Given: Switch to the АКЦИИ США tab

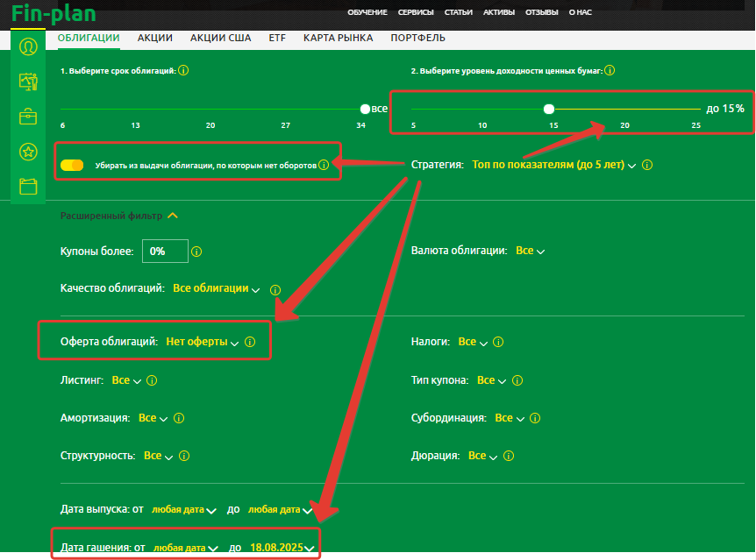Looking at the screenshot, I should (220, 38).
